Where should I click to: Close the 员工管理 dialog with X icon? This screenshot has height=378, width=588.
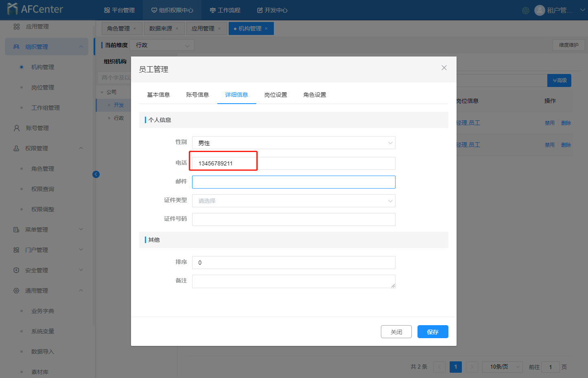(444, 68)
